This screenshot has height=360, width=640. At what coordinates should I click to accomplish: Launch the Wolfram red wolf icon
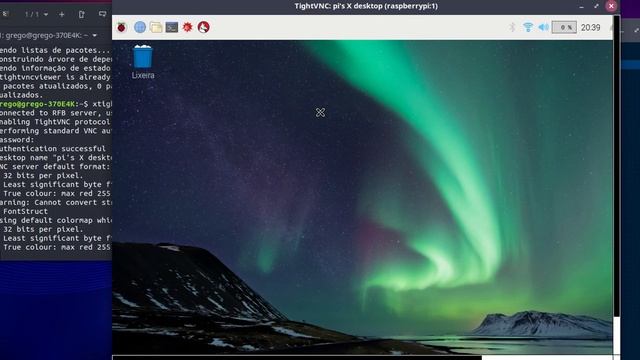point(203,27)
